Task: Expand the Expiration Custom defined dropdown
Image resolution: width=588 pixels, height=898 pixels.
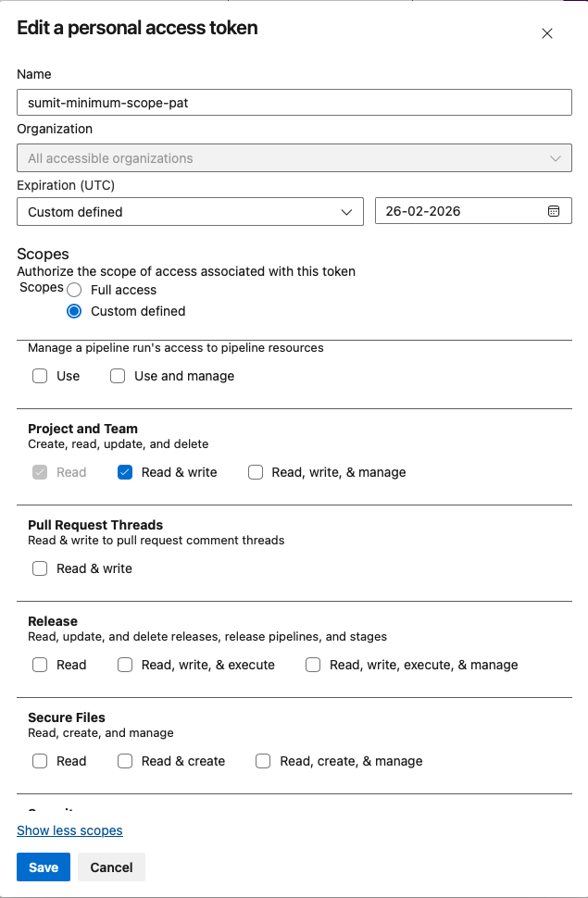Action: pos(190,211)
